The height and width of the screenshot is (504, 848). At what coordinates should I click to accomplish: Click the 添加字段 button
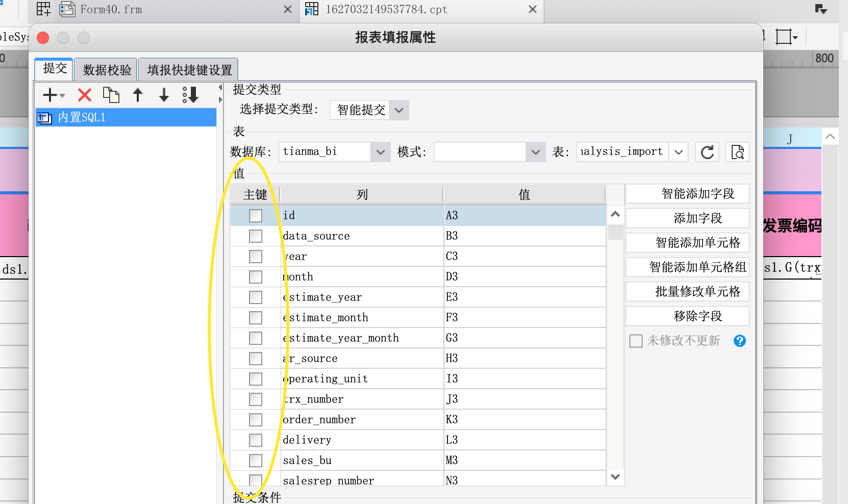coord(687,218)
